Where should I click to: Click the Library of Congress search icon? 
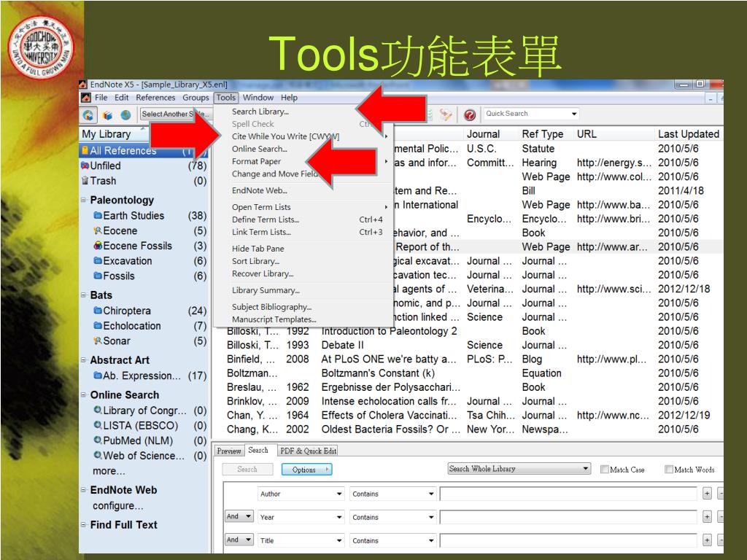[x=98, y=410]
